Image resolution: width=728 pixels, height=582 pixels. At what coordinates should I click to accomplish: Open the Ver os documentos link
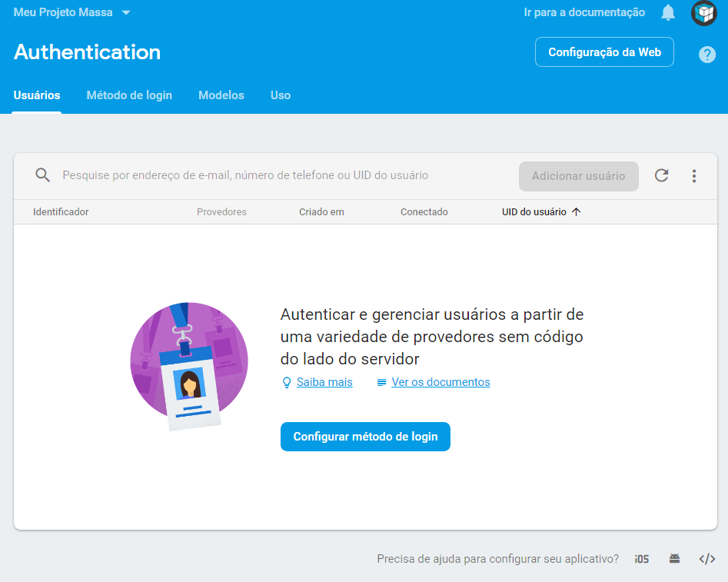[x=440, y=382]
